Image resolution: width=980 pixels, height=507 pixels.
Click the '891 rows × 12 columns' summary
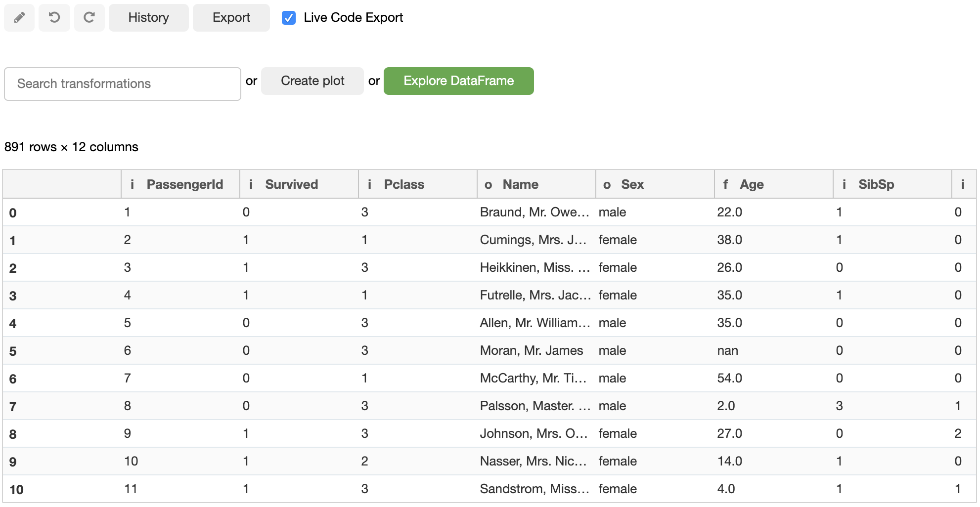[x=71, y=147]
